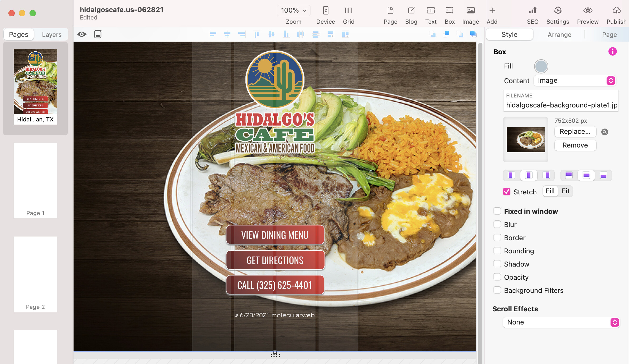
Task: Switch to the Pages tab
Action: point(18,35)
